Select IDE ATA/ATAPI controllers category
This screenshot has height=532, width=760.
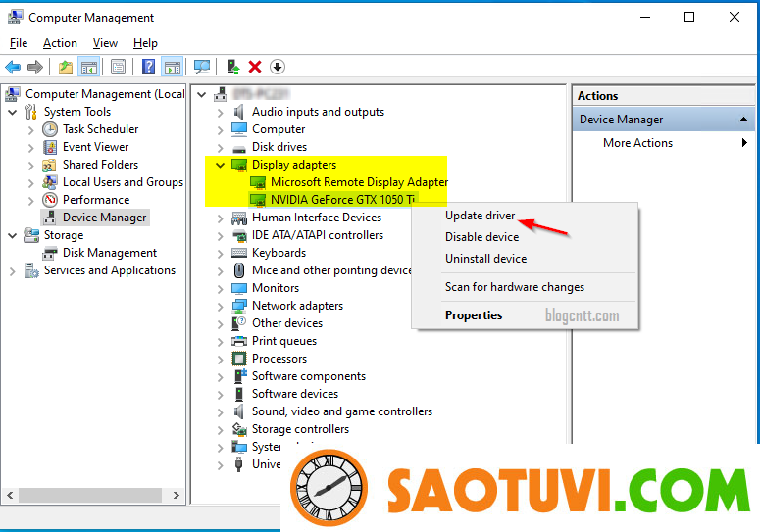(318, 235)
